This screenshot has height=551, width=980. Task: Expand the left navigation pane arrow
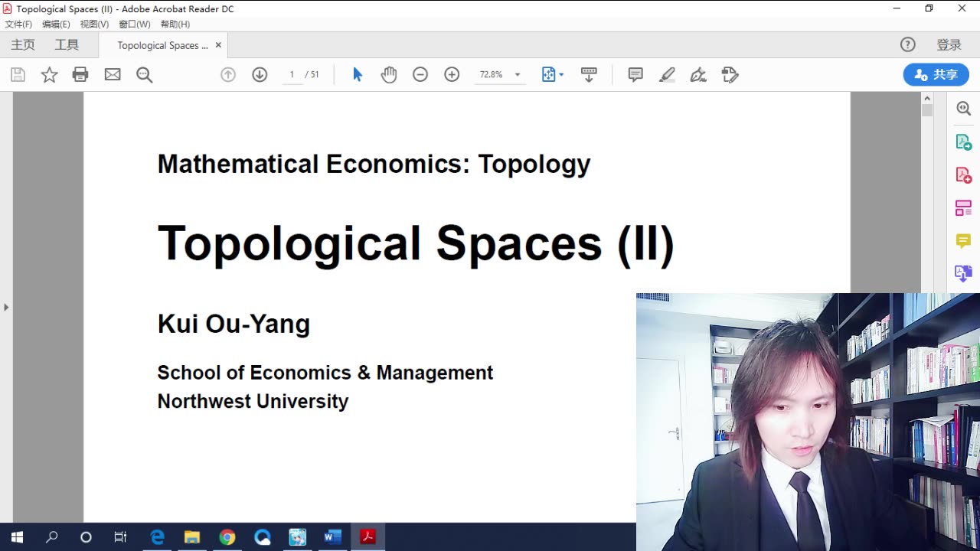click(x=6, y=307)
